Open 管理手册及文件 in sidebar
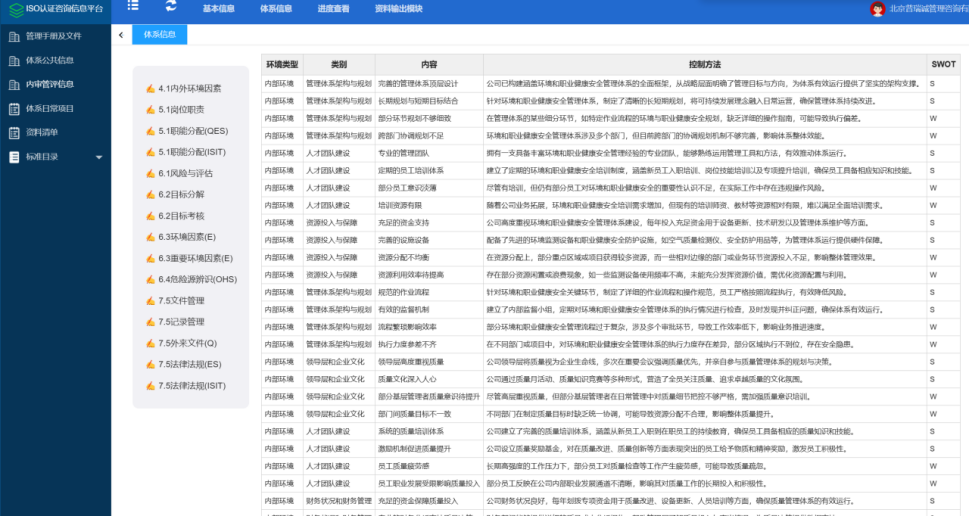Image resolution: width=969 pixels, height=516 pixels. click(x=56, y=36)
